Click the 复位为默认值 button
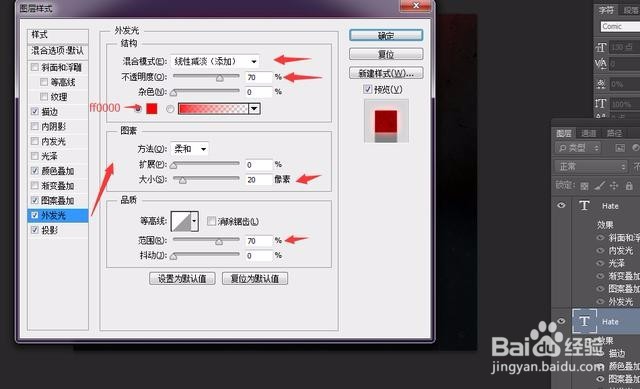This screenshot has height=389, width=640. click(x=255, y=279)
